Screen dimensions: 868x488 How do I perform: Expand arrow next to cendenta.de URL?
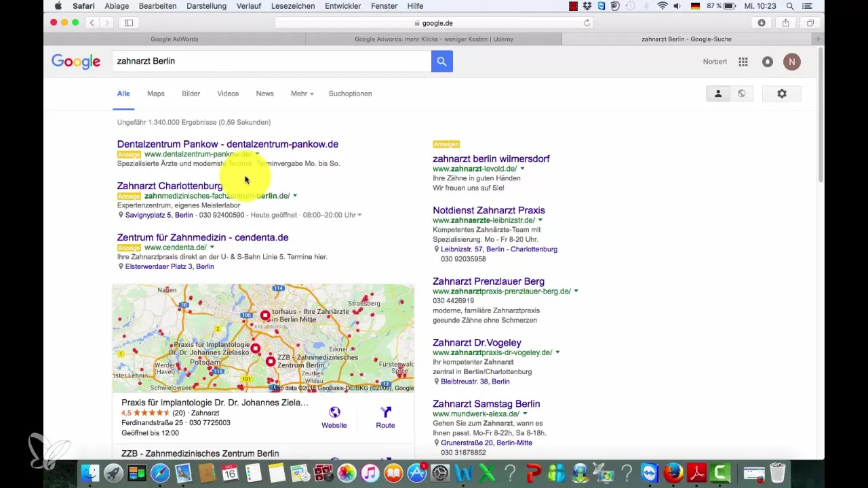(212, 247)
